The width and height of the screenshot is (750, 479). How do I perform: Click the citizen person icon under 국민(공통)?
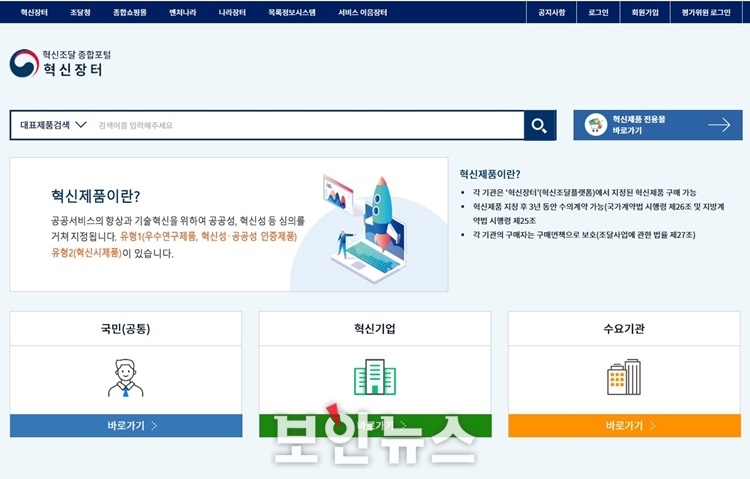pyautogui.click(x=125, y=378)
